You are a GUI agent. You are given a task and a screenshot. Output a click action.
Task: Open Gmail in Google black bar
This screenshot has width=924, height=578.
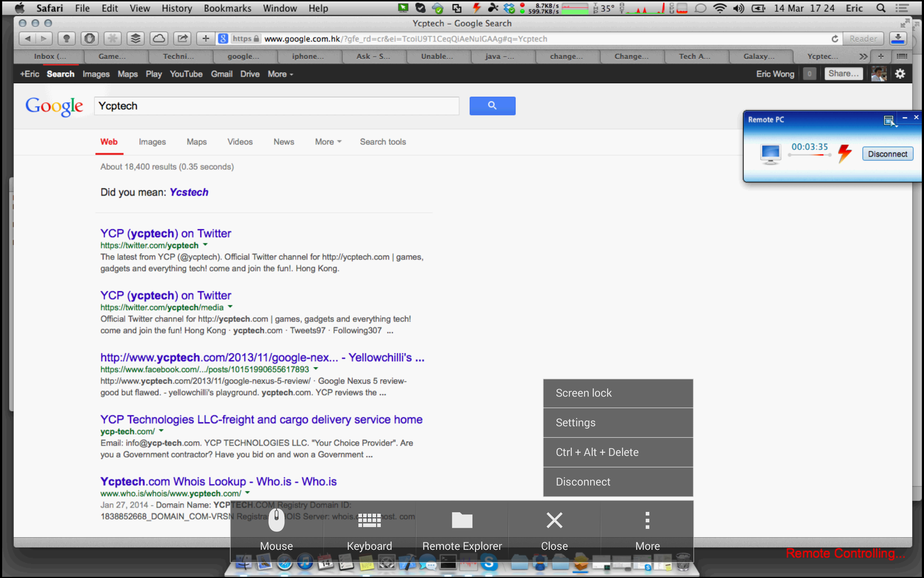click(x=222, y=74)
